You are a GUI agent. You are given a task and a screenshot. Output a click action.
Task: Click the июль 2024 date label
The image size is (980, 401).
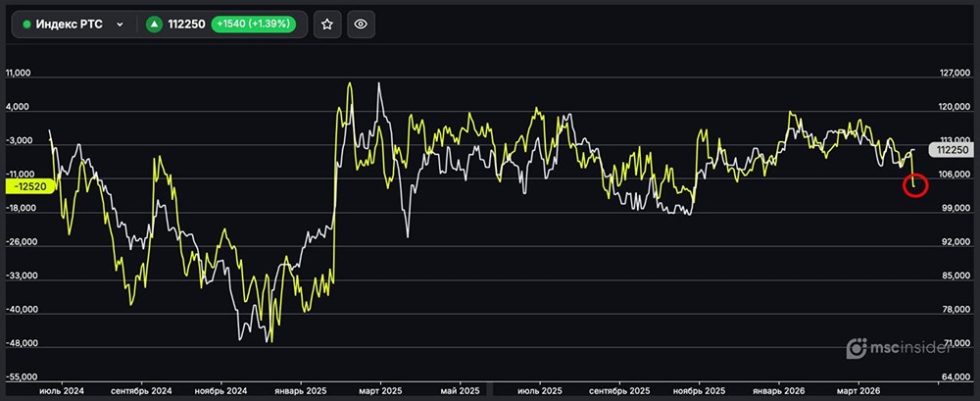[x=60, y=389]
